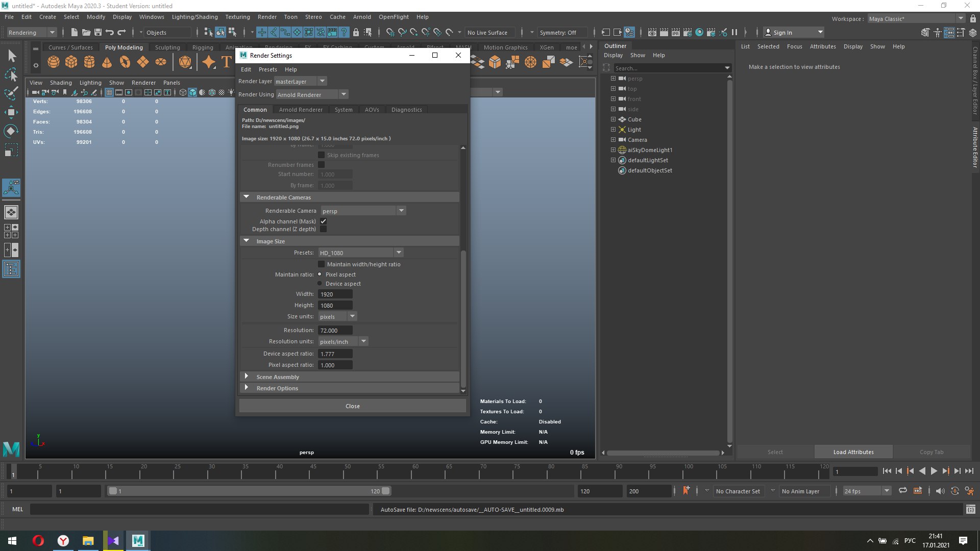Choose the Move tool in toolbox
Viewport: 980px width, 551px height.
coord(11,112)
